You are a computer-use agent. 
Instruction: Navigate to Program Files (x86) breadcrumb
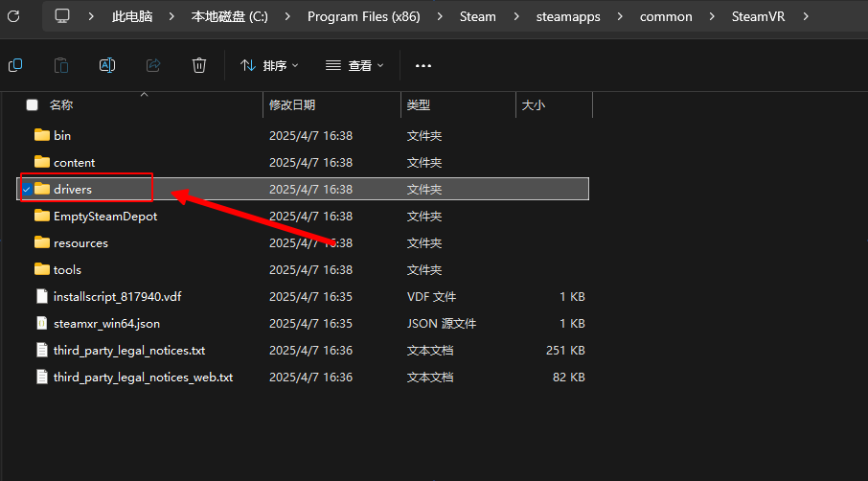point(363,16)
